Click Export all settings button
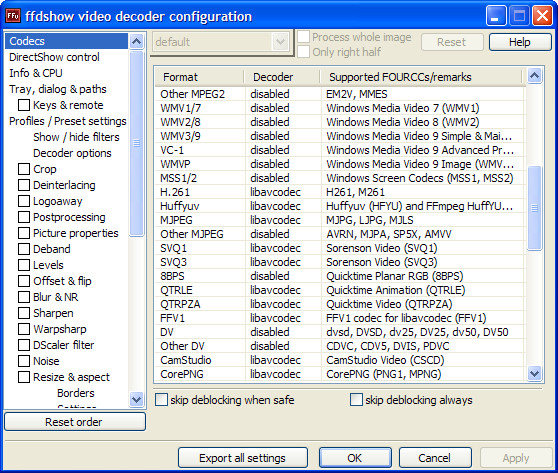558x473 pixels. click(x=243, y=458)
